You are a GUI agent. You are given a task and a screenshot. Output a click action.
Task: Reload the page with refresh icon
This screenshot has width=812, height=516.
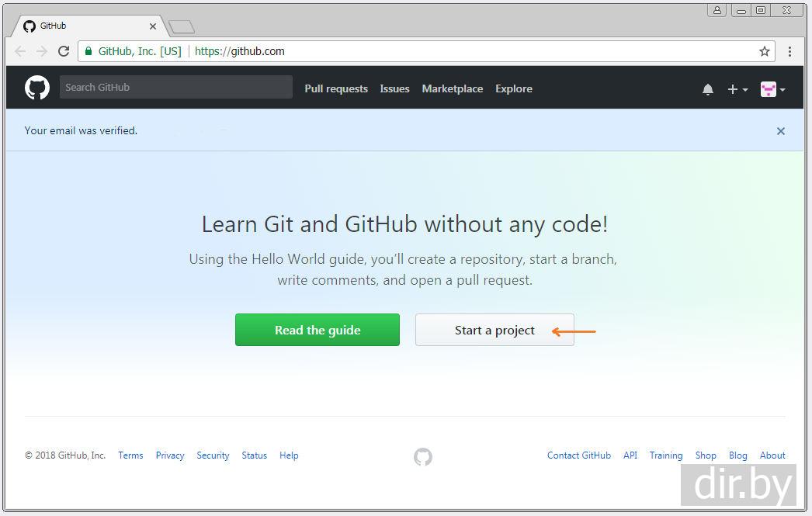coord(63,51)
